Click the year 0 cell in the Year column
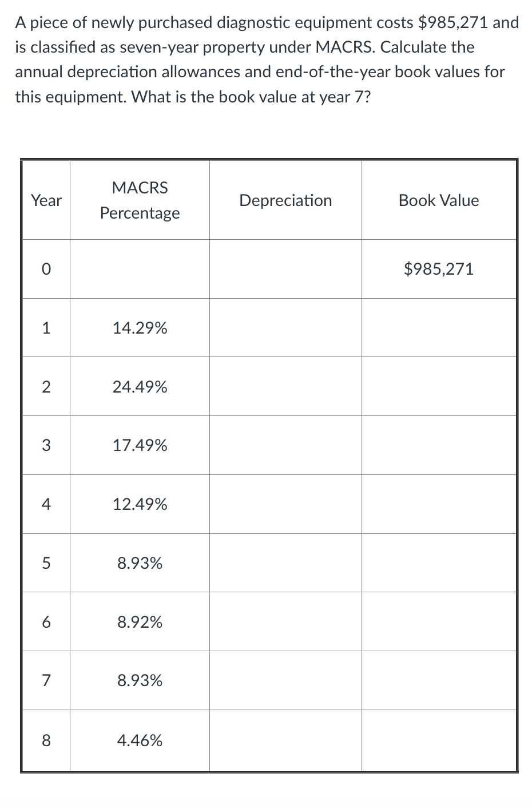Viewport: 532px width, 808px height. (46, 269)
